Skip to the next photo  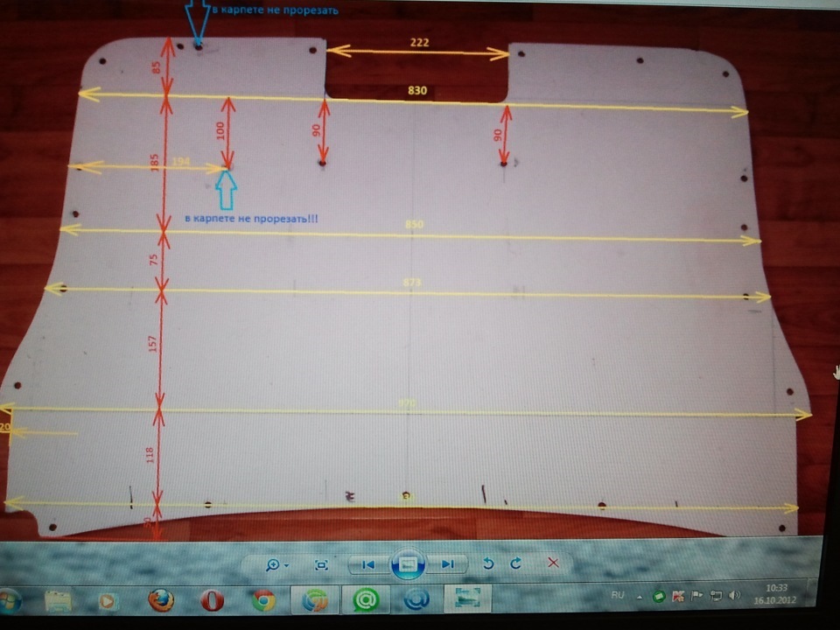pos(448,564)
